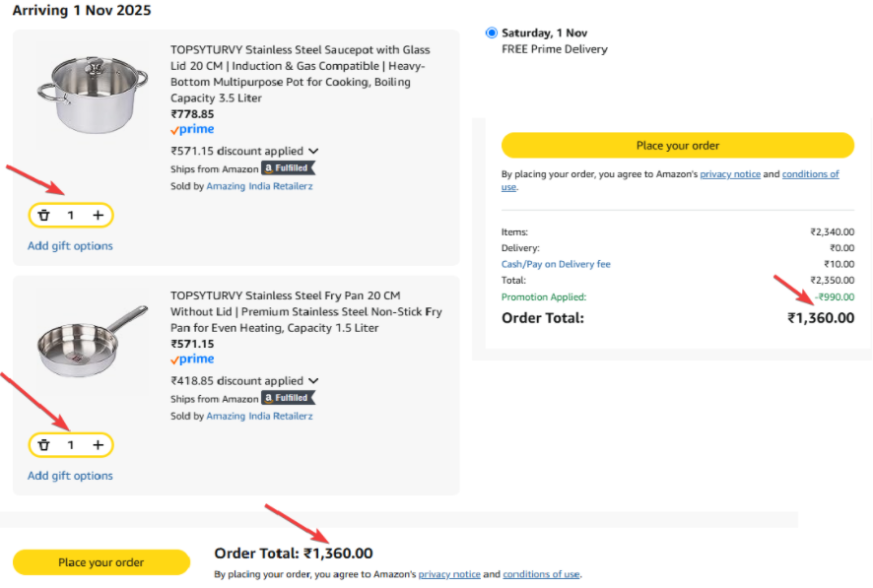The image size is (873, 588).
Task: Add gift options for the Saucepot
Action: pyautogui.click(x=70, y=246)
